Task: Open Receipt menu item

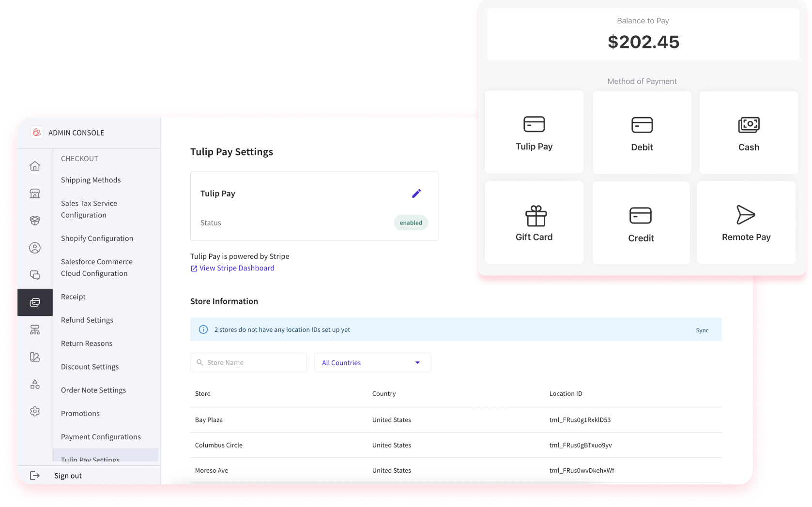Action: point(73,297)
